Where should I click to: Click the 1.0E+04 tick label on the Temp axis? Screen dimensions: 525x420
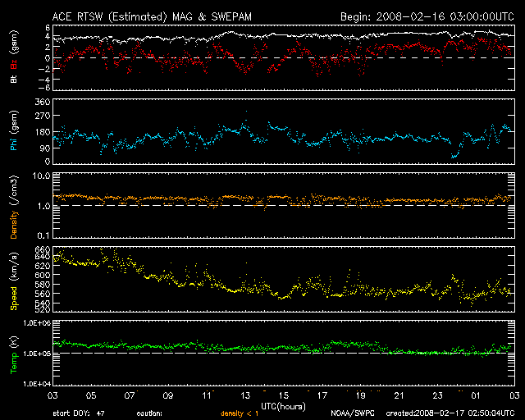[x=37, y=383]
